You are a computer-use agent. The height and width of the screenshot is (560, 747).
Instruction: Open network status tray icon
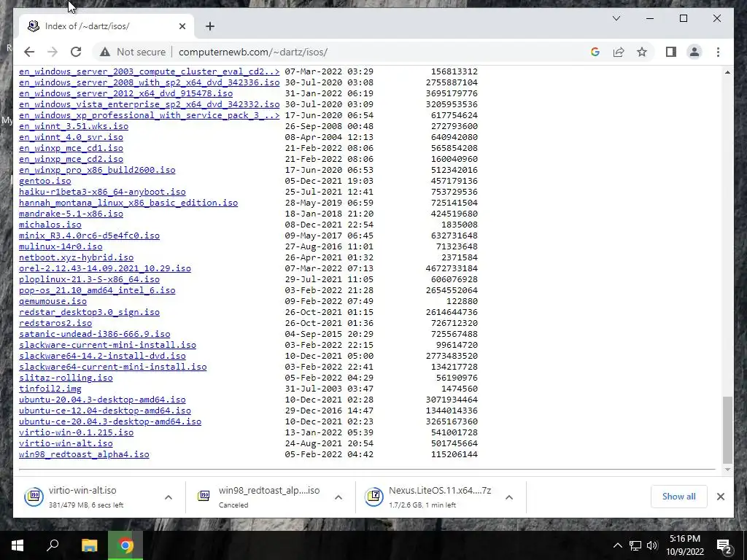635,545
